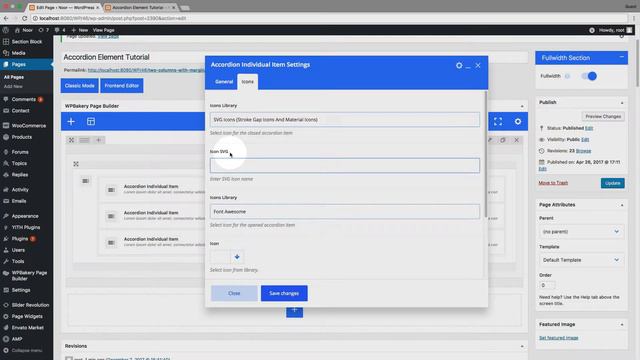Open the Parent page dropdown
The width and height of the screenshot is (640, 360).
[x=581, y=231]
